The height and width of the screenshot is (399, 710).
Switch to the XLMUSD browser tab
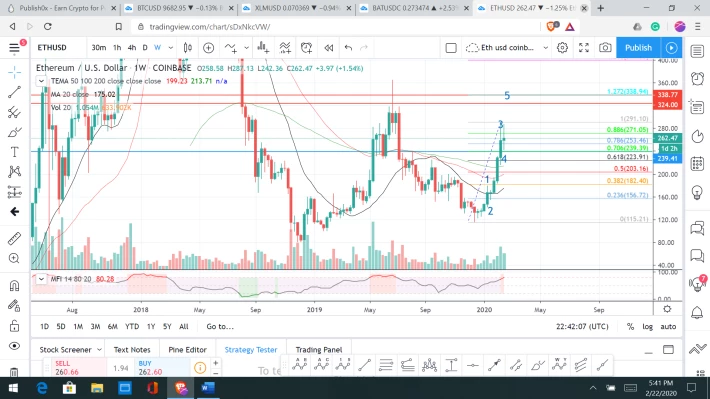[x=297, y=8]
